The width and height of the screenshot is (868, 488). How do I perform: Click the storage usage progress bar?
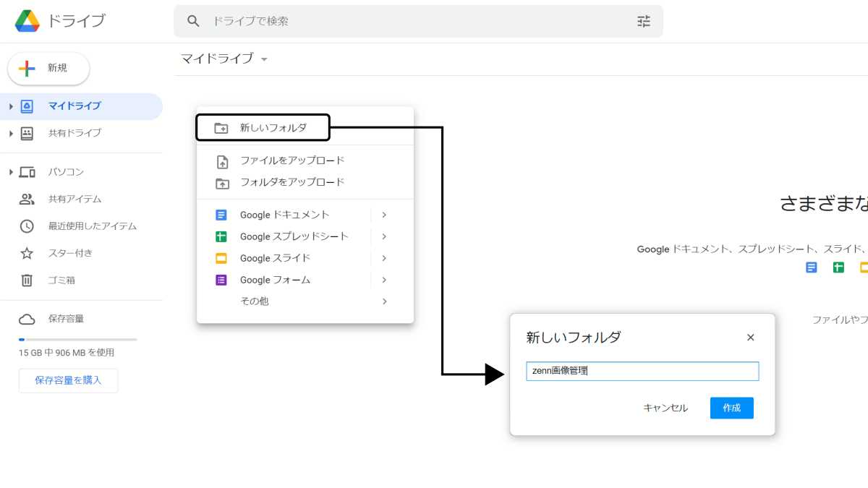(x=77, y=339)
